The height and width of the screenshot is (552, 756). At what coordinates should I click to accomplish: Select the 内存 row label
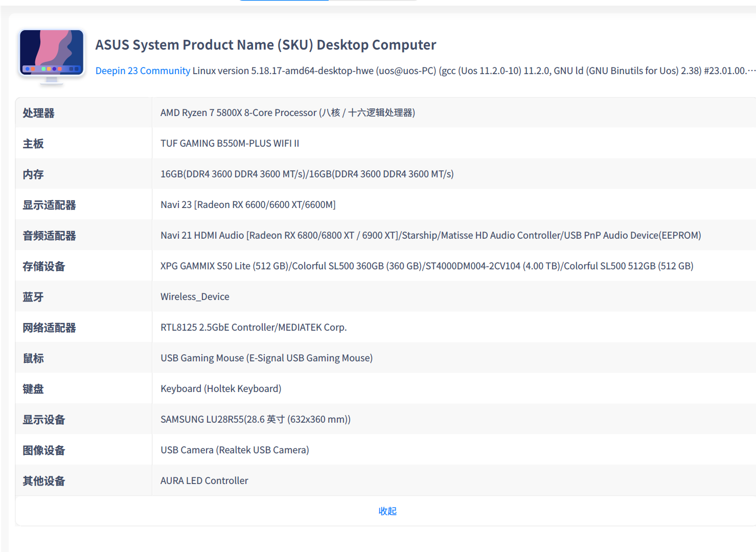pyautogui.click(x=33, y=174)
